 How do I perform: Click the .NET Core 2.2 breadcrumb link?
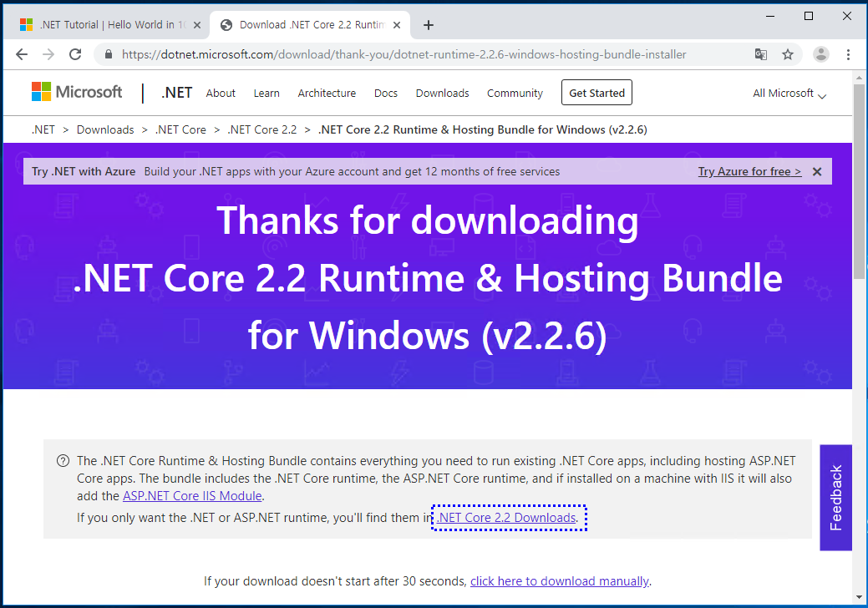coord(262,129)
